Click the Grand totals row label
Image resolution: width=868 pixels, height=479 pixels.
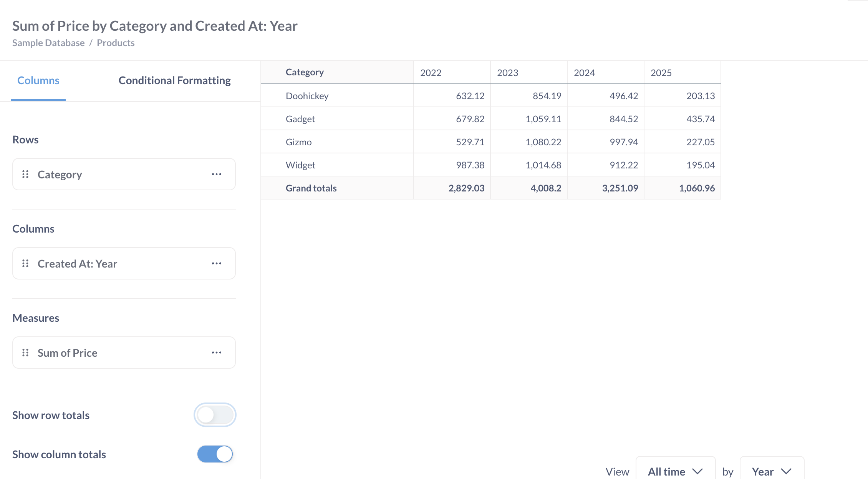(311, 188)
